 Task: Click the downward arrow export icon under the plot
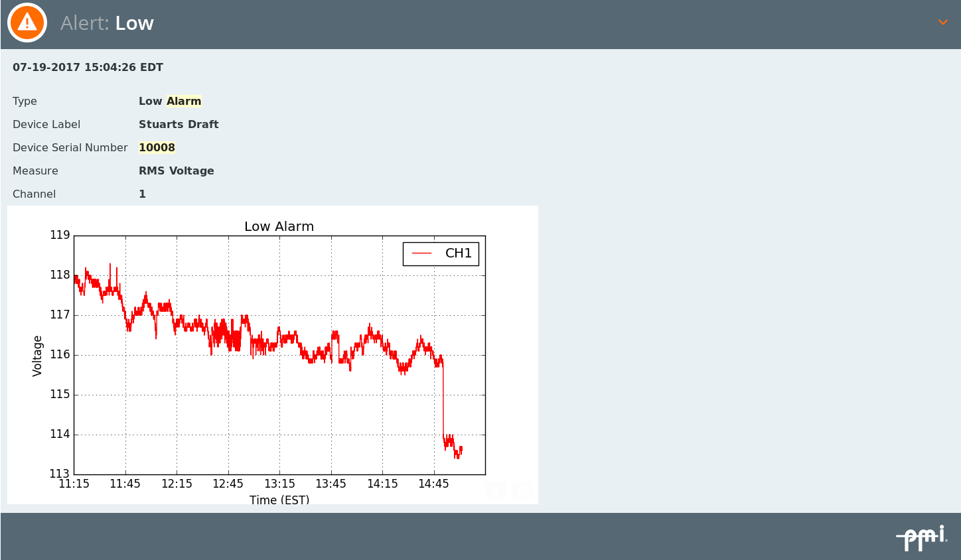(496, 490)
